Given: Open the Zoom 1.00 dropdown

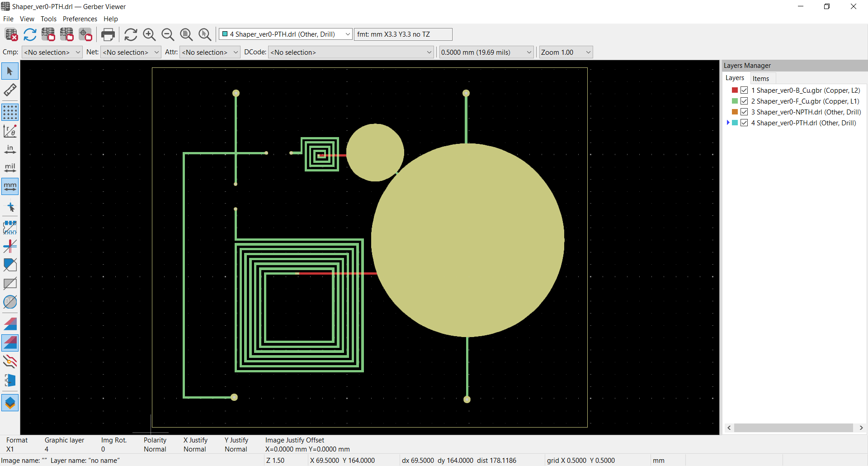Looking at the screenshot, I should tap(566, 52).
